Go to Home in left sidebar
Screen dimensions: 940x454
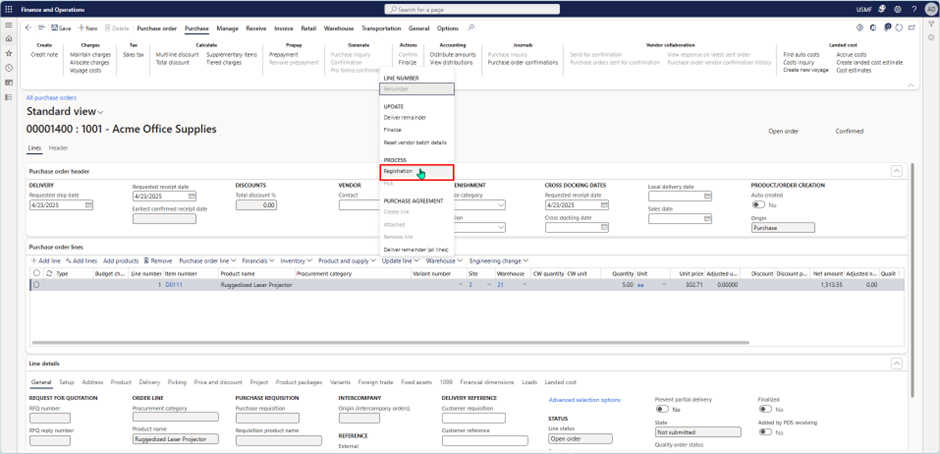click(x=8, y=38)
